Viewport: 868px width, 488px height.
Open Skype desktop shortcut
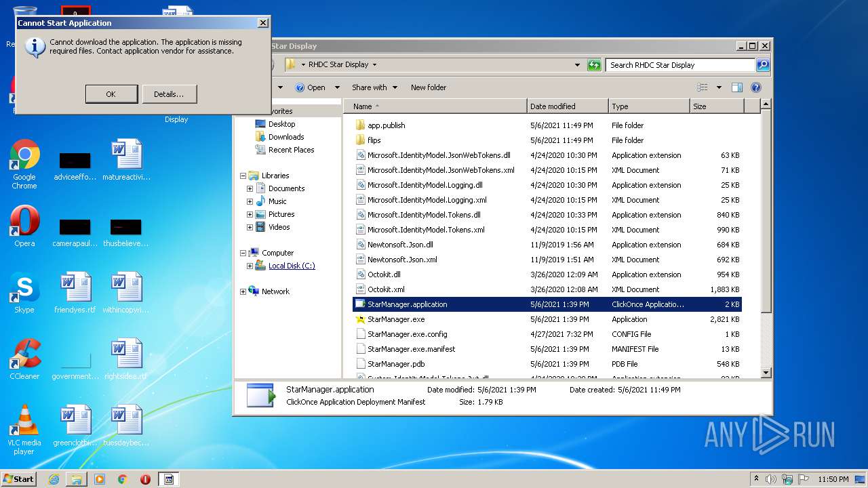[x=24, y=293]
